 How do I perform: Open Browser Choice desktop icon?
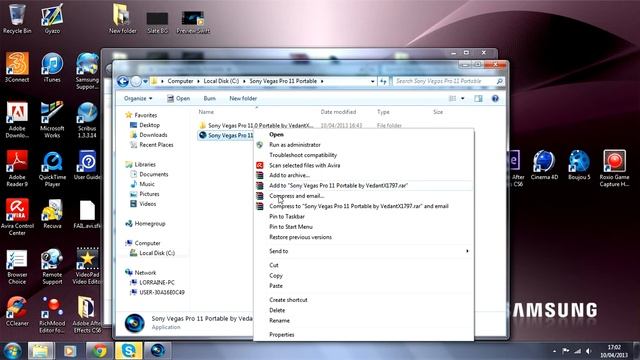[x=17, y=266]
